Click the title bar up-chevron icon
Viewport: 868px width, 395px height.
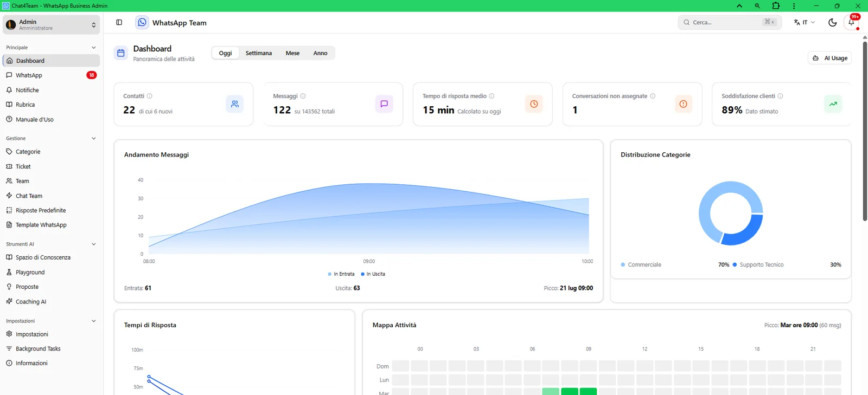[739, 6]
